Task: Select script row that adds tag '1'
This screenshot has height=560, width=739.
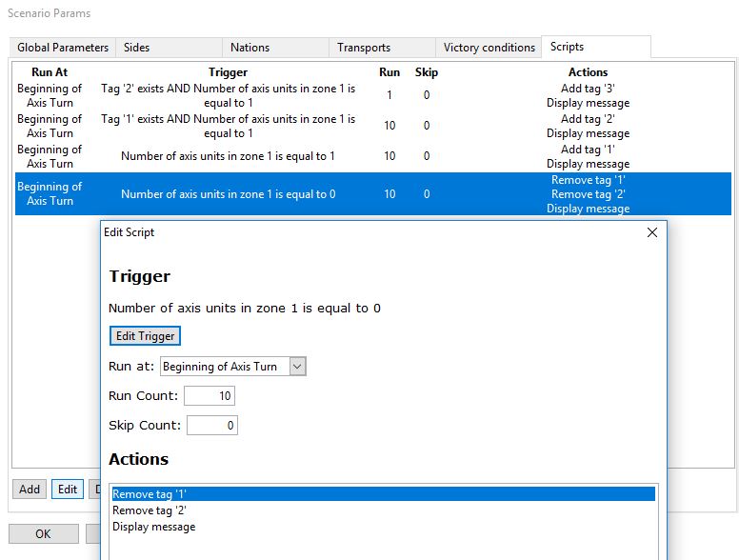Action: tap(229, 156)
